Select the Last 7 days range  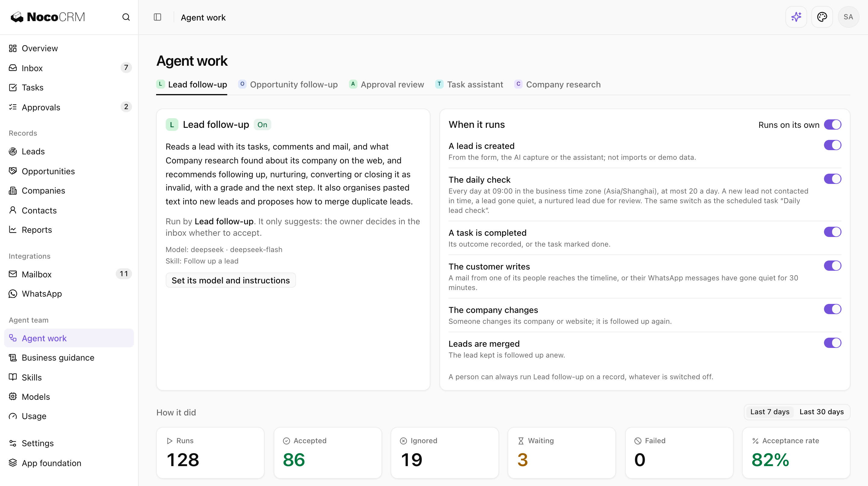pos(770,412)
